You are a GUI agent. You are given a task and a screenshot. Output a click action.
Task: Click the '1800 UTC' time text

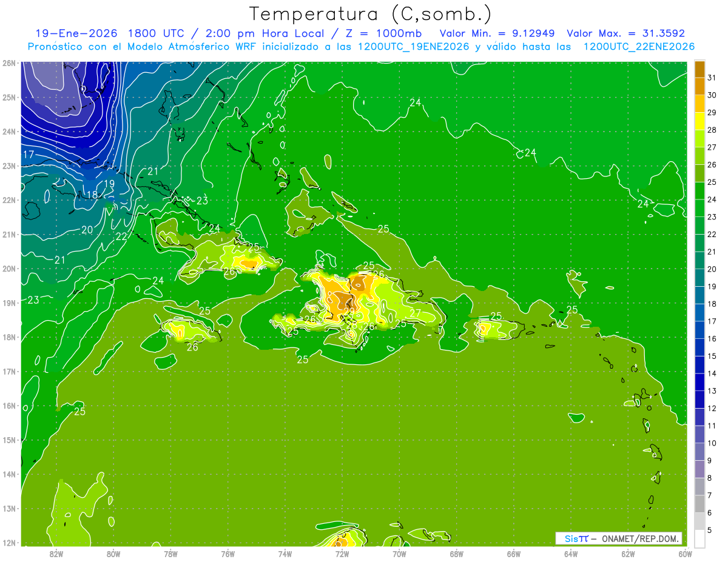155,33
